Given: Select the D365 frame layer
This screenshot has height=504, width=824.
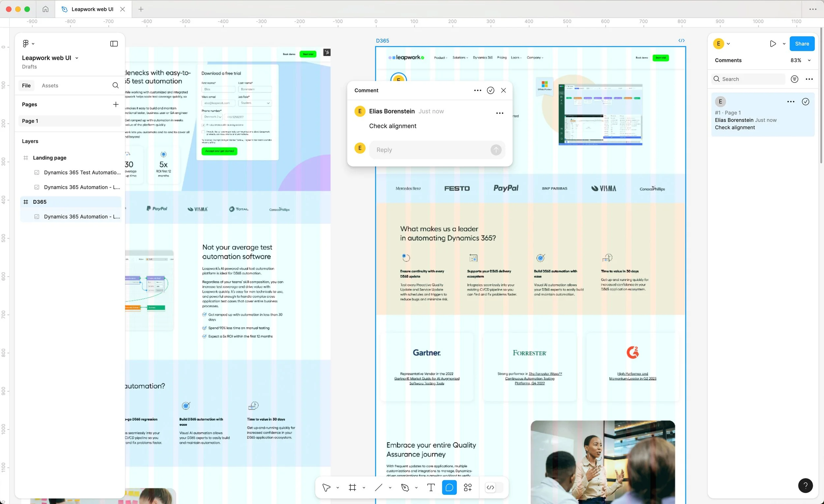Looking at the screenshot, I should pyautogui.click(x=40, y=202).
